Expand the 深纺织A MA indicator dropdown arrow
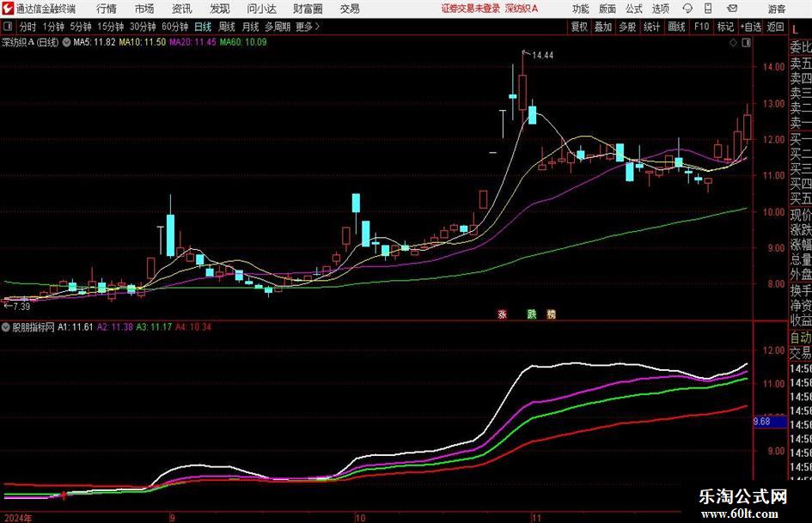The image size is (812, 523). click(66, 42)
